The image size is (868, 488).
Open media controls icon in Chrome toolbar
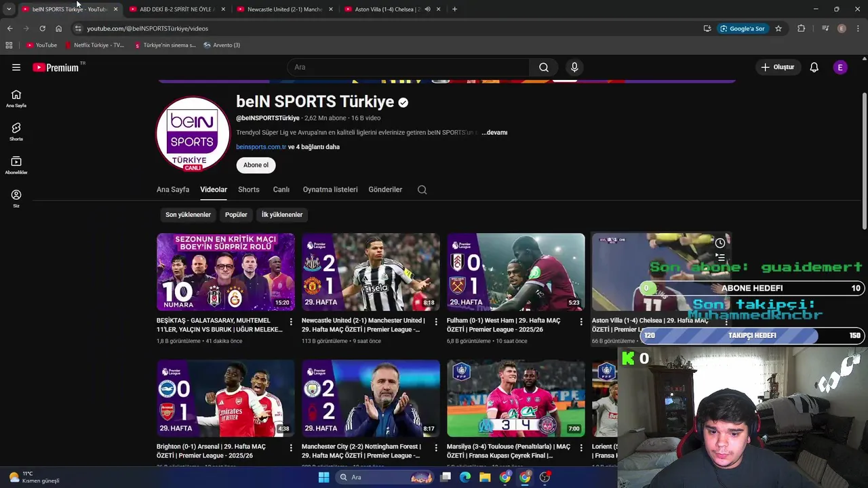tap(825, 28)
